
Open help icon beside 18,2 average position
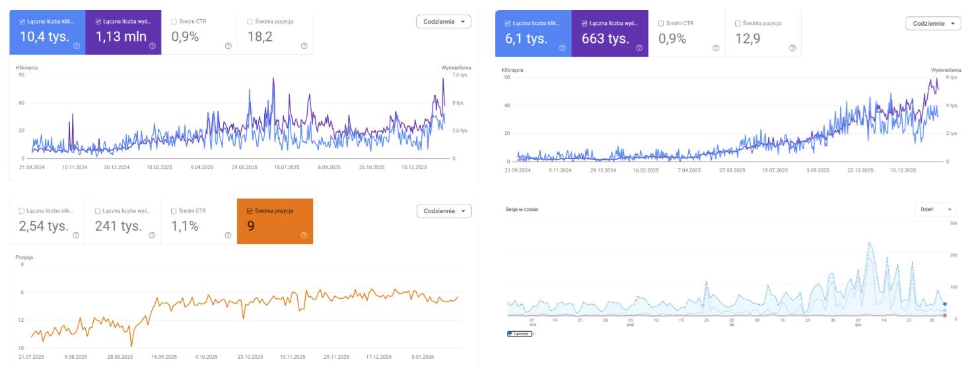click(x=304, y=46)
